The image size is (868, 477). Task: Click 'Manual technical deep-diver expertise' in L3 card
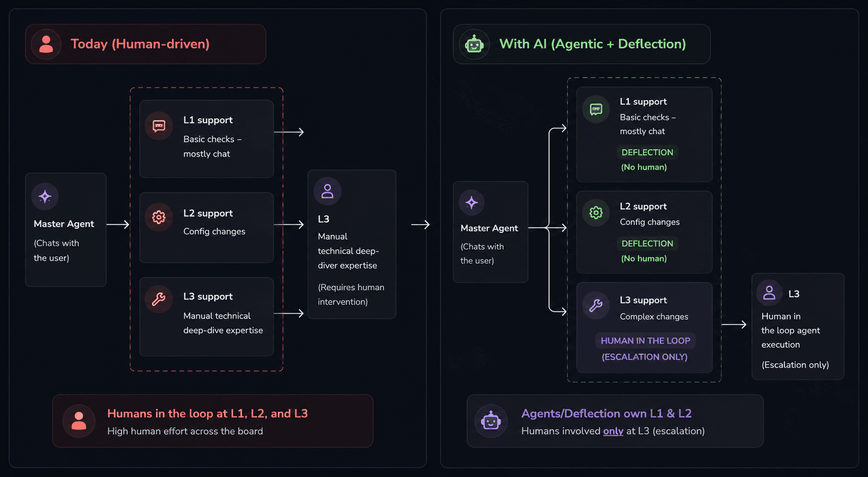[348, 251]
